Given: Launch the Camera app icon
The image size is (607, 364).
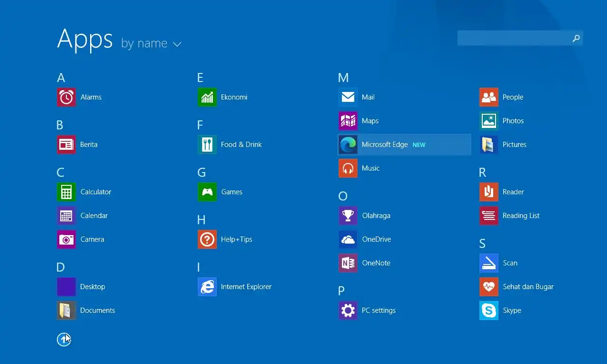Looking at the screenshot, I should (66, 239).
